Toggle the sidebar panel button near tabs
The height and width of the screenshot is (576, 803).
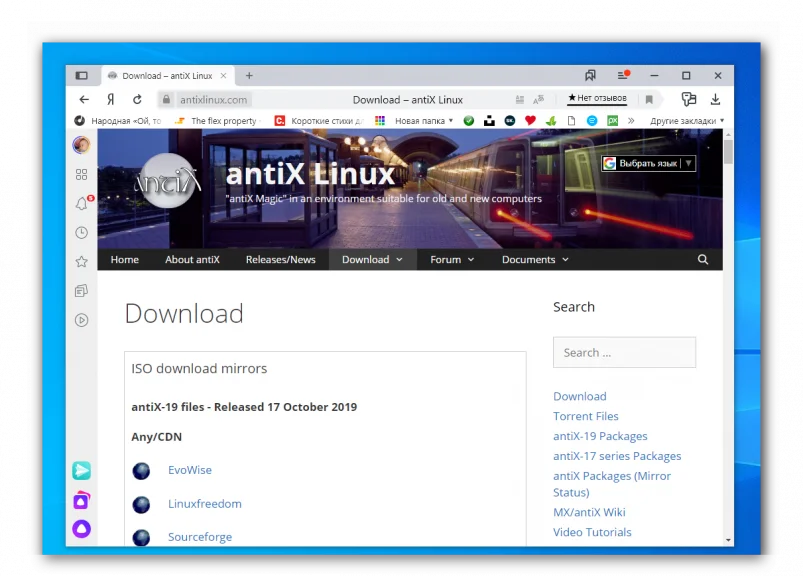81,76
